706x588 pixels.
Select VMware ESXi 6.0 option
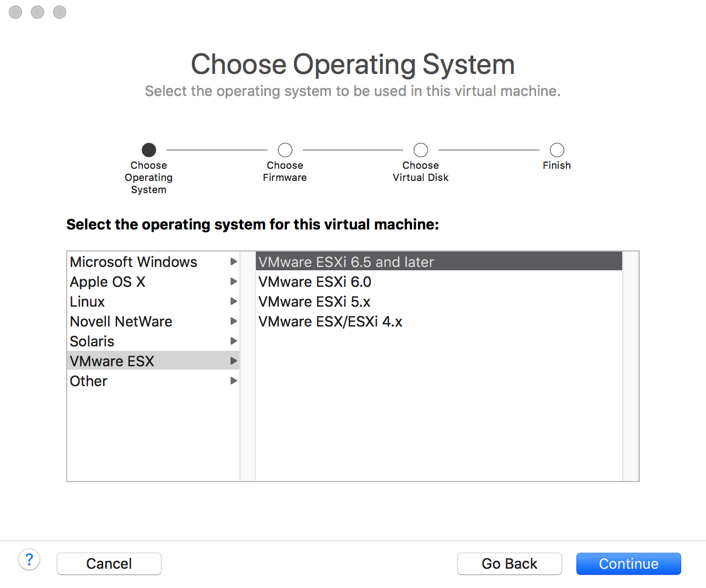(315, 282)
